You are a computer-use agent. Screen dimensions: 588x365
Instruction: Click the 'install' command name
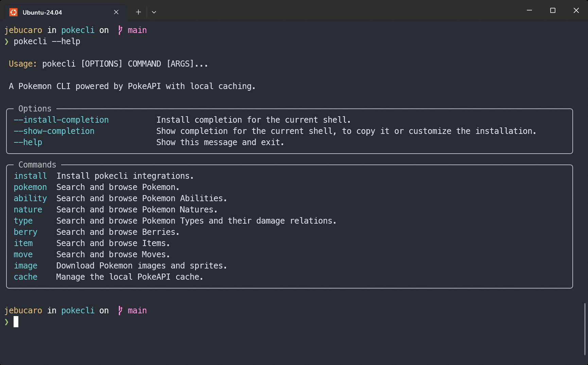pyautogui.click(x=30, y=176)
